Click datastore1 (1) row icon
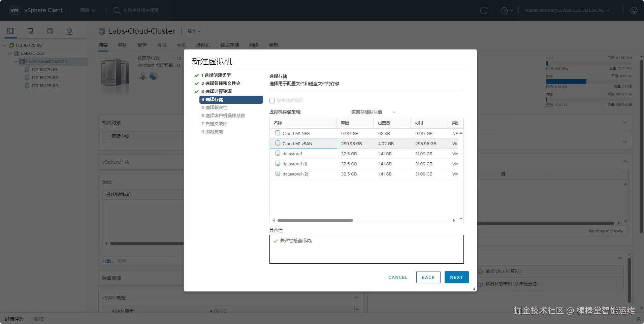 (x=278, y=163)
